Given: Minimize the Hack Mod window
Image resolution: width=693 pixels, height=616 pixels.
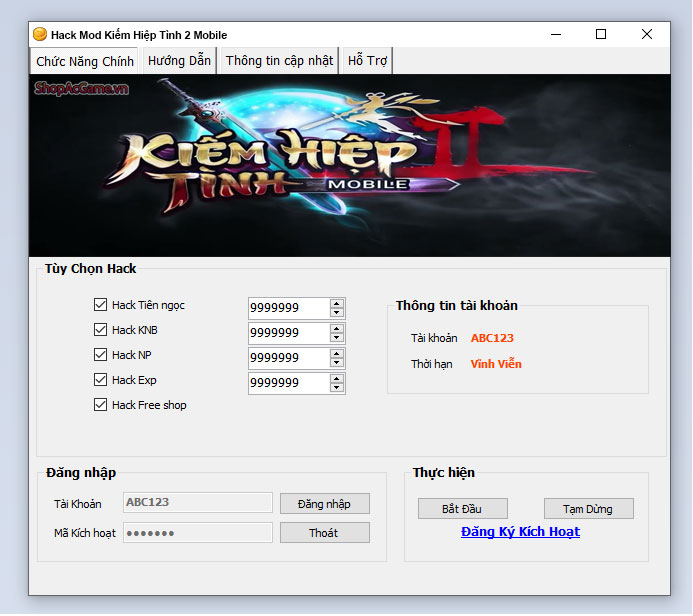Looking at the screenshot, I should [x=556, y=34].
